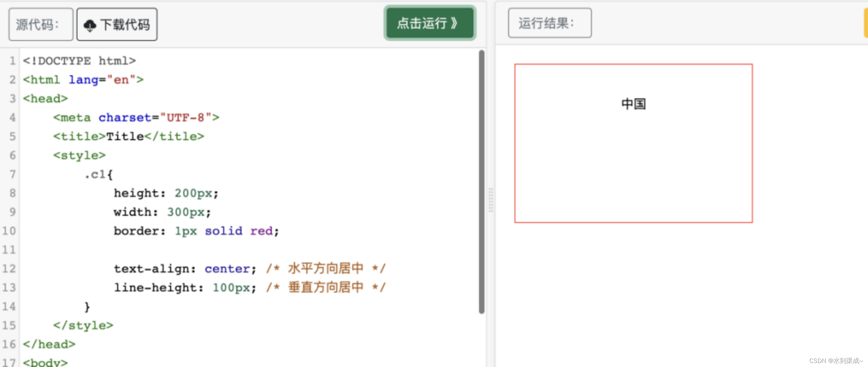The width and height of the screenshot is (868, 367).
Task: Click the meta charset="UTF-8" line
Action: (136, 118)
